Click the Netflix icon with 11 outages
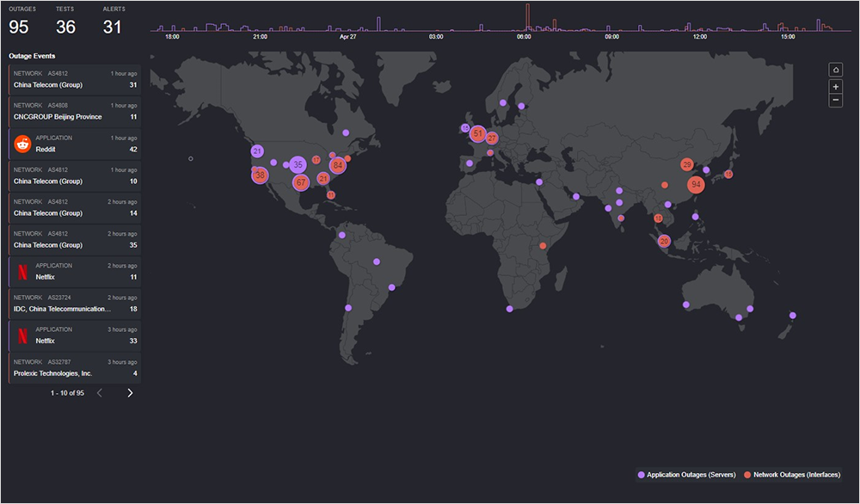 [22, 272]
